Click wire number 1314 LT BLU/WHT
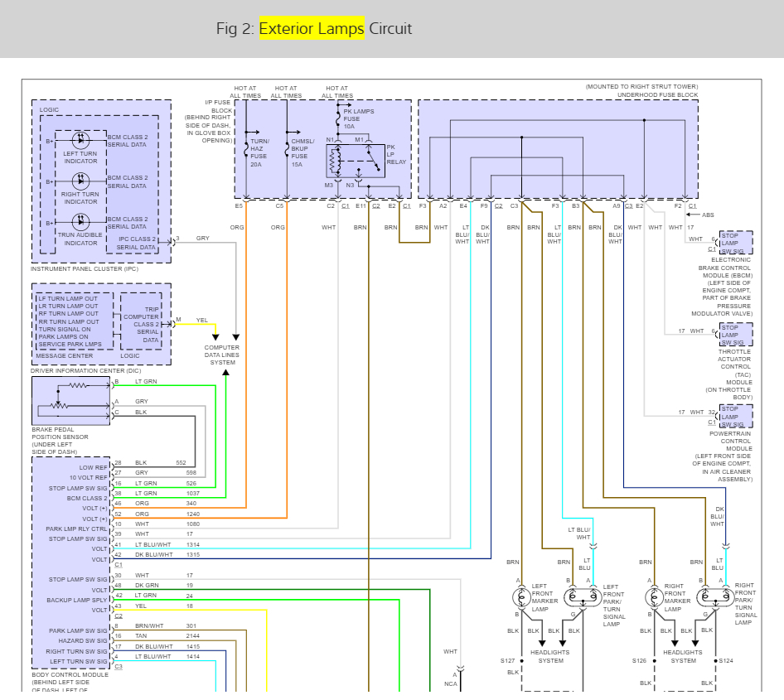784x700 pixels. point(192,544)
